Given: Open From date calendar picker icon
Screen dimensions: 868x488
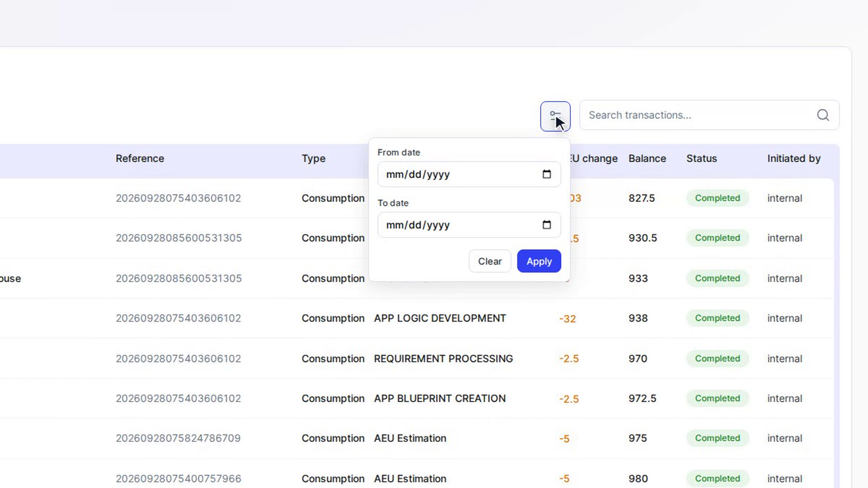Looking at the screenshot, I should 547,174.
